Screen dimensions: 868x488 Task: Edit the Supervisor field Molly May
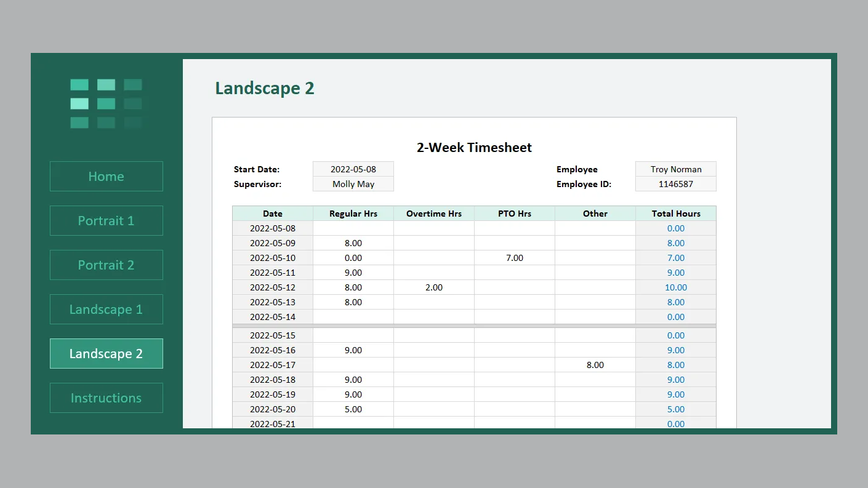(353, 184)
